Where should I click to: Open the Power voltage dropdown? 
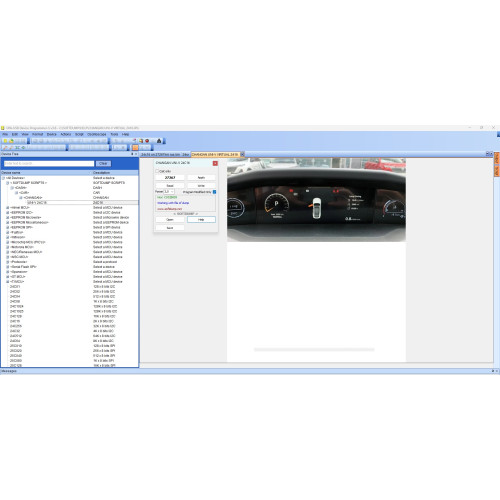point(169,192)
